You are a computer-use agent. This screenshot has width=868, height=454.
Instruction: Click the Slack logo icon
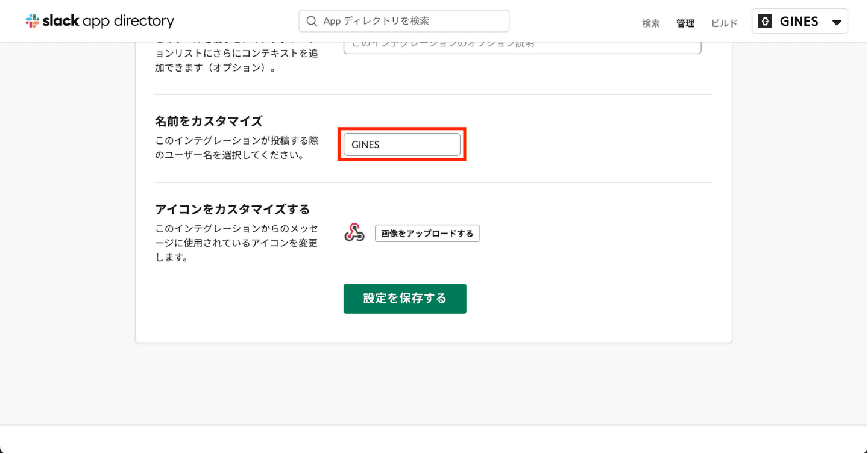(33, 21)
